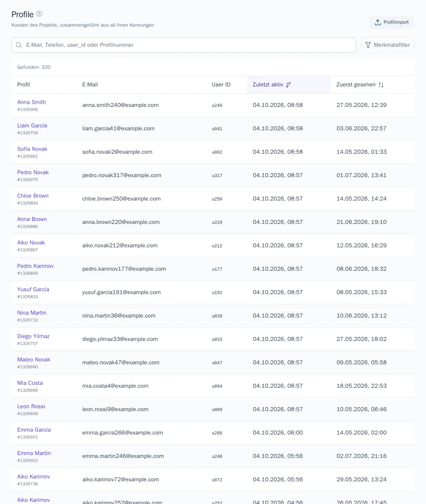This screenshot has height=504, width=426.
Task: Click the email anna.smith240@example.com
Action: tap(121, 105)
